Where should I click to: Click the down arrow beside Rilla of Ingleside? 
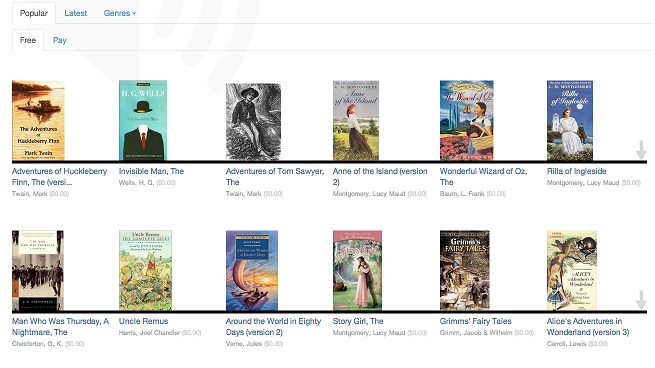641,150
